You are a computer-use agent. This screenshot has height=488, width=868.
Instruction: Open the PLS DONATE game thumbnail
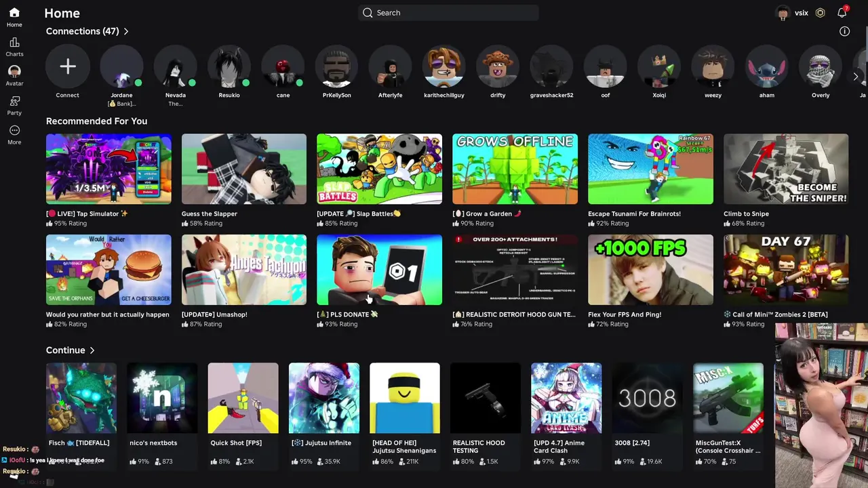[x=379, y=270]
